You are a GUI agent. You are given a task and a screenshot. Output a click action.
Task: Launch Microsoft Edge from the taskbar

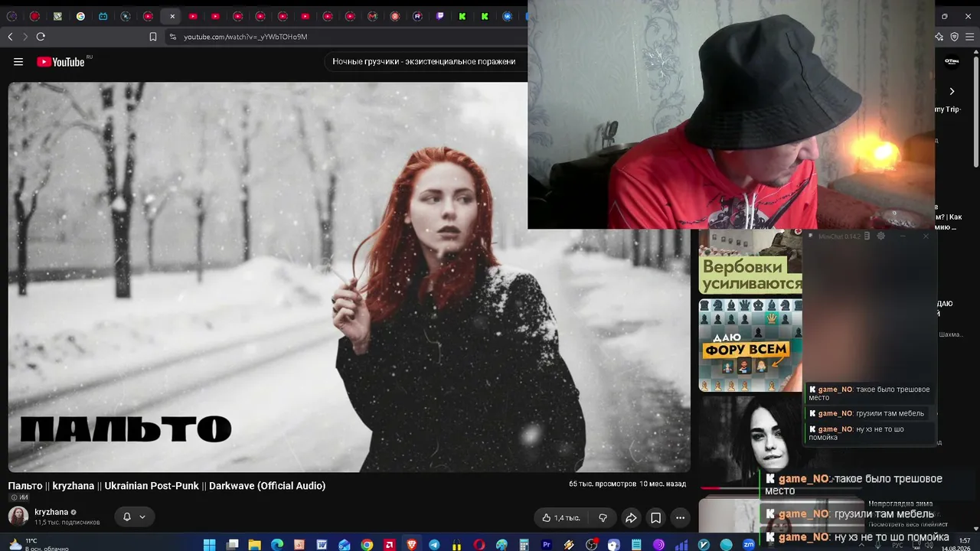(277, 544)
